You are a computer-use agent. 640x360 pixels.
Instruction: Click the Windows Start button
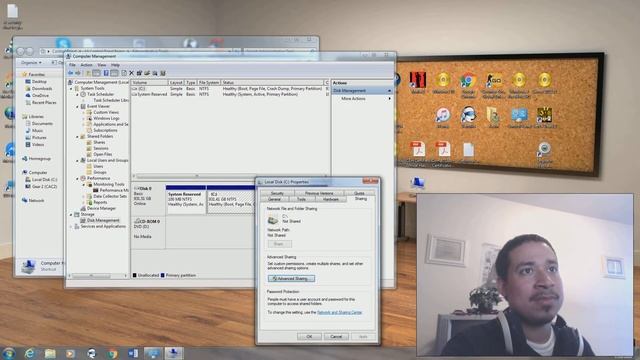coord(8,353)
